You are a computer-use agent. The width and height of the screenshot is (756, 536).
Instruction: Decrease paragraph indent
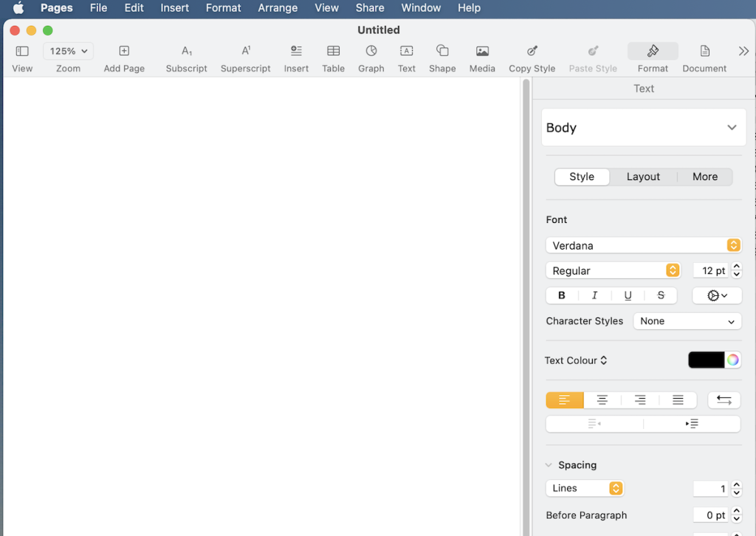(594, 424)
